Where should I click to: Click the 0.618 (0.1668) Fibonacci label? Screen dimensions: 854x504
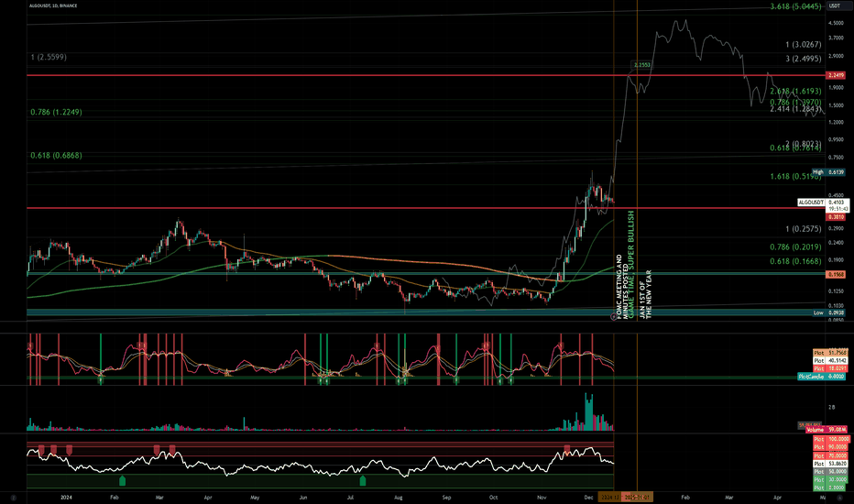click(x=795, y=261)
